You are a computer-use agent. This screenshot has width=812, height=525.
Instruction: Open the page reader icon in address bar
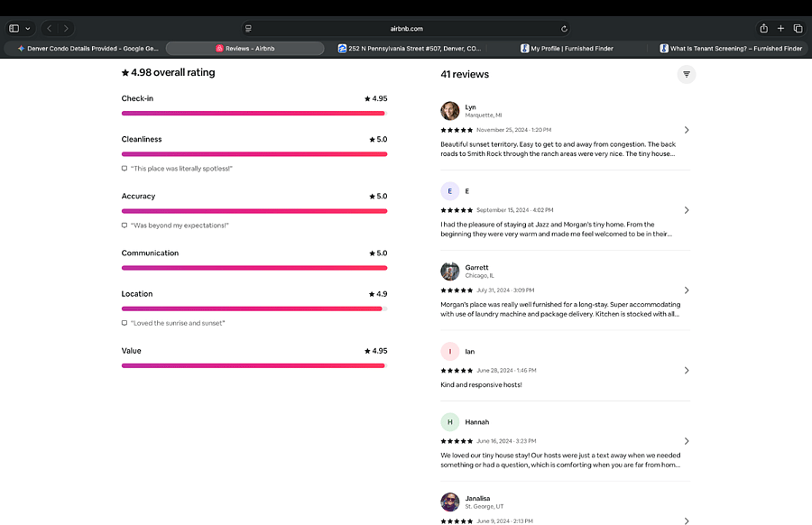(x=249, y=29)
